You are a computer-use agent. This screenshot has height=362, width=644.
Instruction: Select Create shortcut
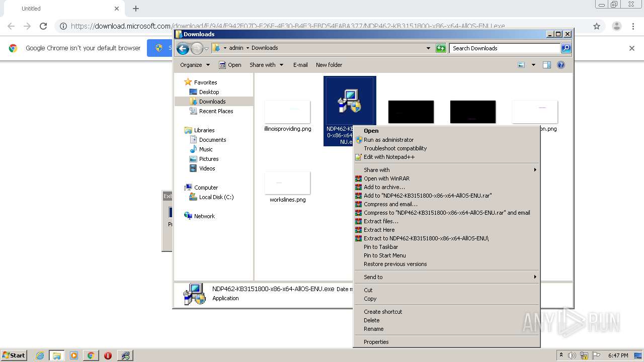click(x=446, y=312)
